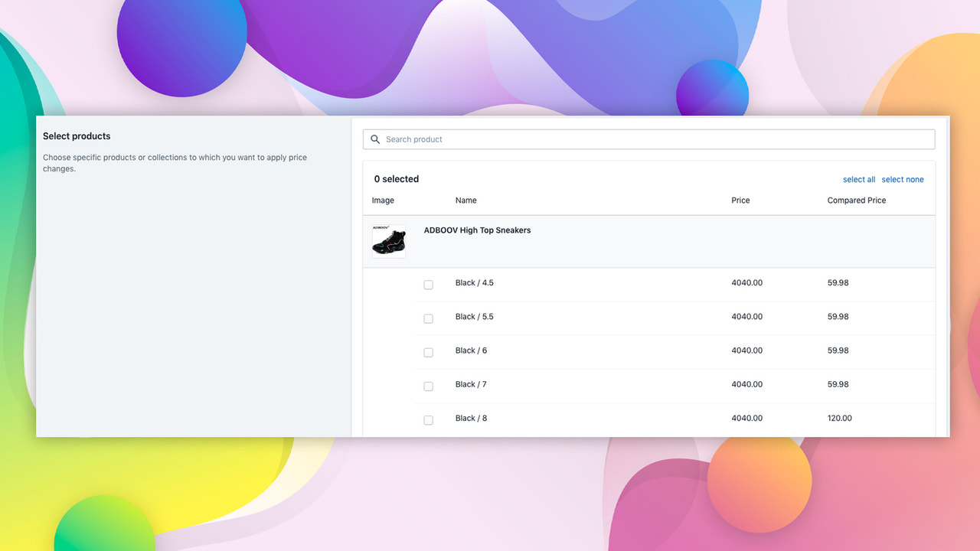This screenshot has width=980, height=551.
Task: Click the Black / 7 variant name
Action: pos(471,384)
